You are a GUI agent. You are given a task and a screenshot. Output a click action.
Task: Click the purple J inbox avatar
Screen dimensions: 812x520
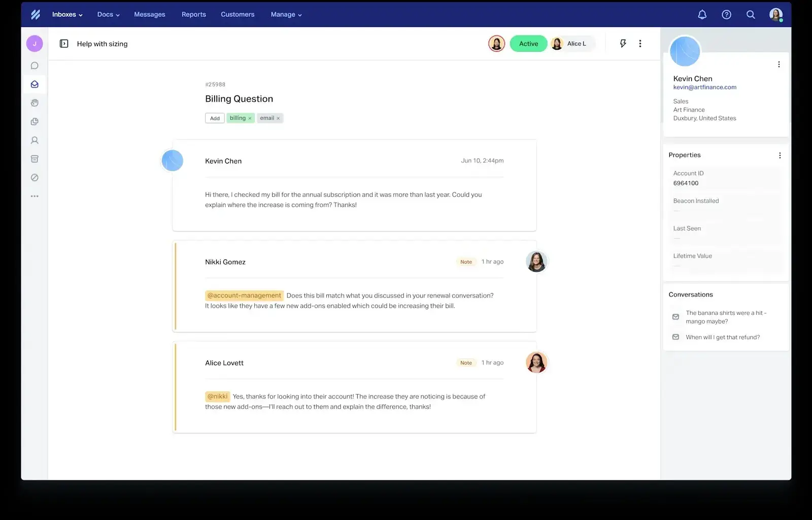coord(35,44)
